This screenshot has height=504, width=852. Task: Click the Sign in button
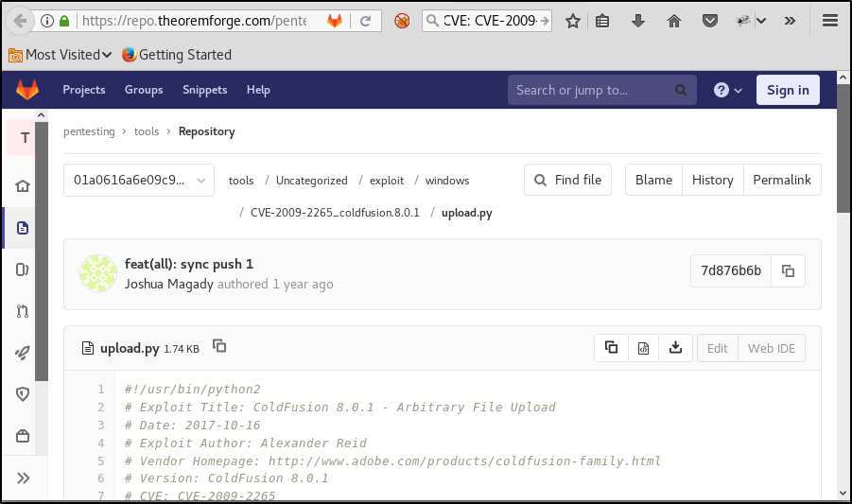pyautogui.click(x=788, y=90)
